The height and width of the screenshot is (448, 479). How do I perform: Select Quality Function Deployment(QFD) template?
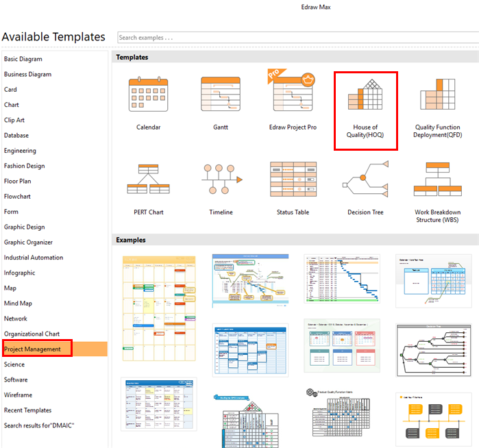437,94
